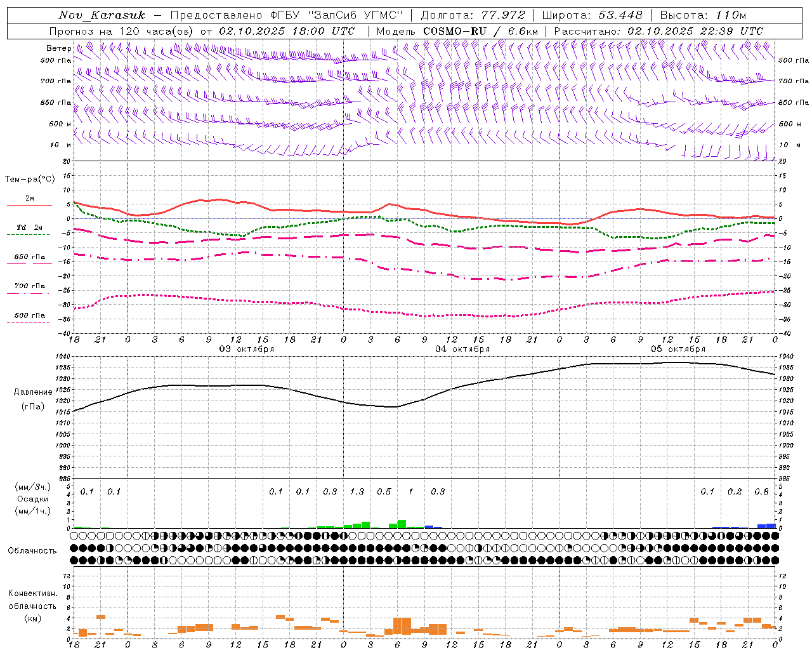Click the 'Высота: 110м' header value
The image size is (812, 650).
tap(703, 15)
